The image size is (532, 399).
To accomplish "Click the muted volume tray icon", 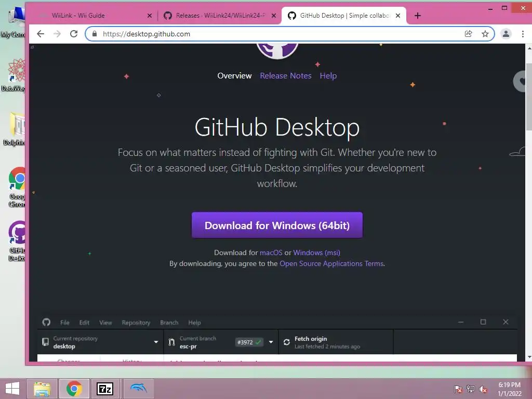I will point(483,389).
